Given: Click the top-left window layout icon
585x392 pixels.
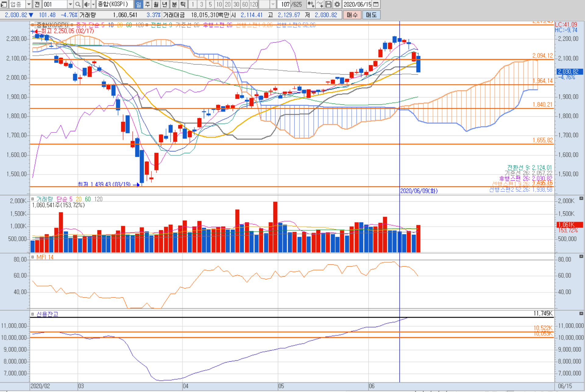Looking at the screenshot, I should click(x=4, y=4).
